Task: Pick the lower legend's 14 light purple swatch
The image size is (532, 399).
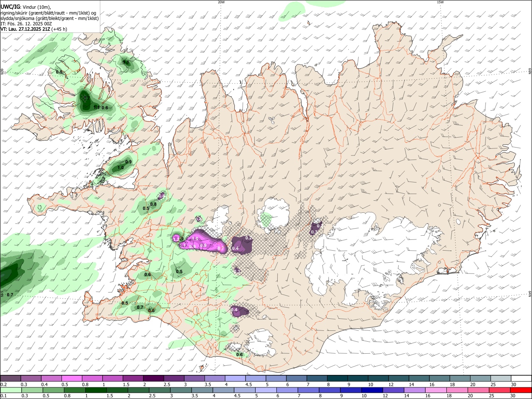Action: pos(414,390)
